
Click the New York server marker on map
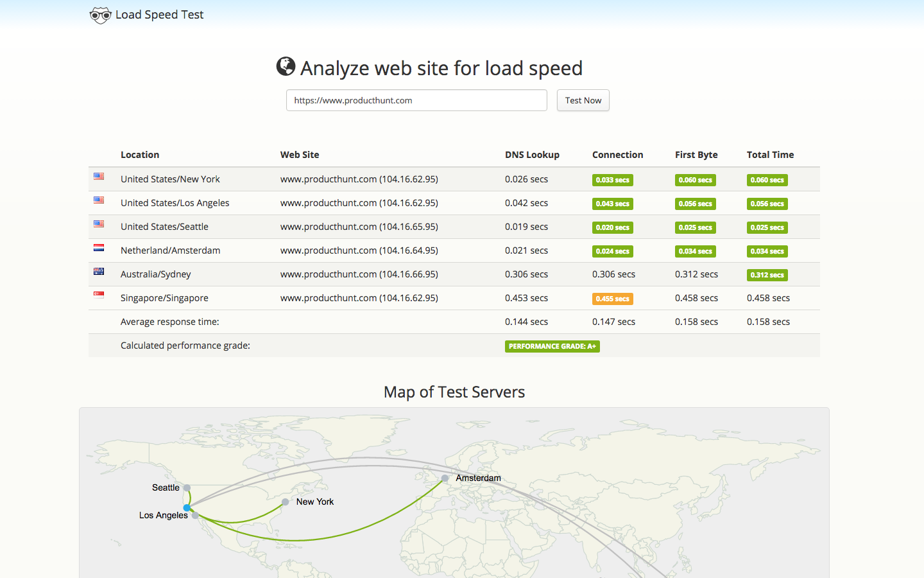(x=285, y=502)
